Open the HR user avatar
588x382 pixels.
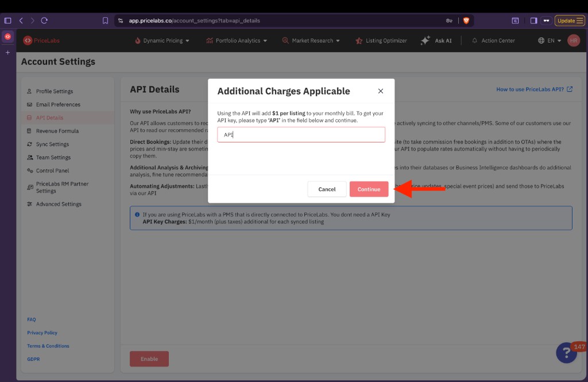[574, 41]
